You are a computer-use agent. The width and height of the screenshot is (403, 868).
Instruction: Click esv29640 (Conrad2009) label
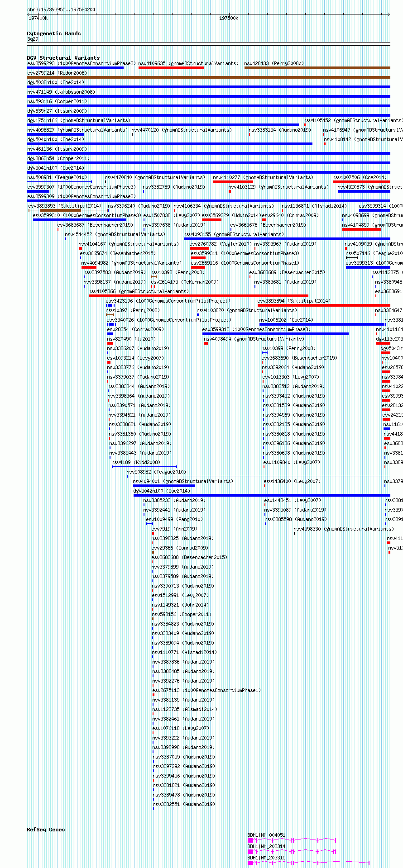[291, 216]
